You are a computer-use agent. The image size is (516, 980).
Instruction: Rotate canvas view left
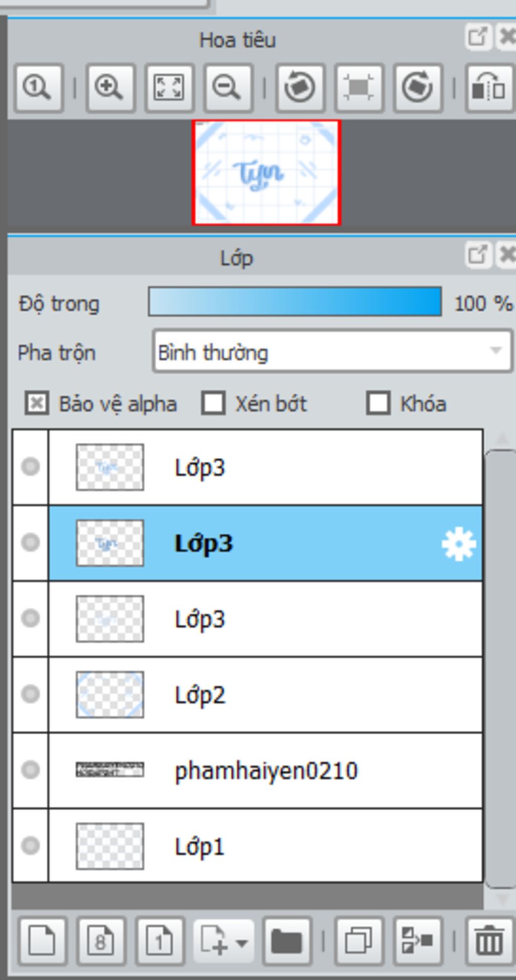(300, 88)
